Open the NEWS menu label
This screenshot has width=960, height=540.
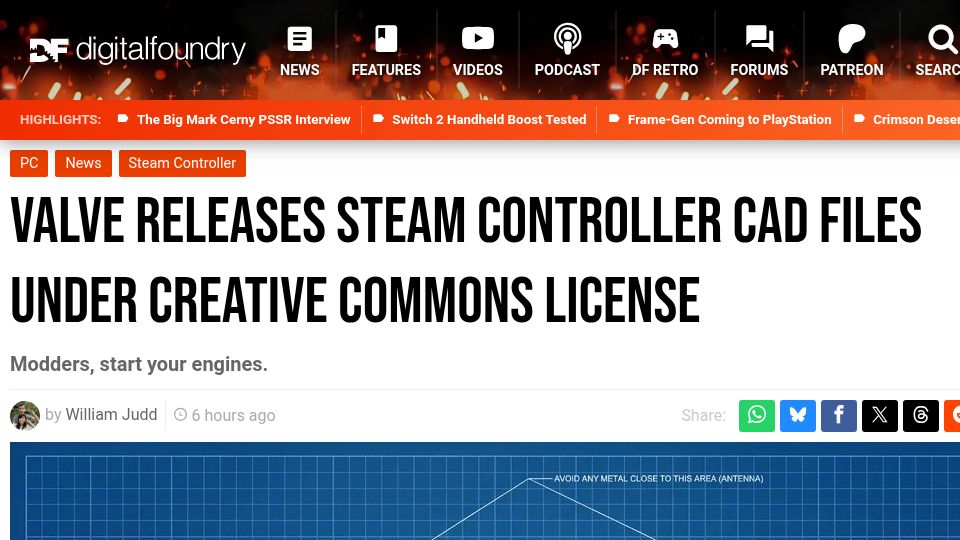coord(299,70)
